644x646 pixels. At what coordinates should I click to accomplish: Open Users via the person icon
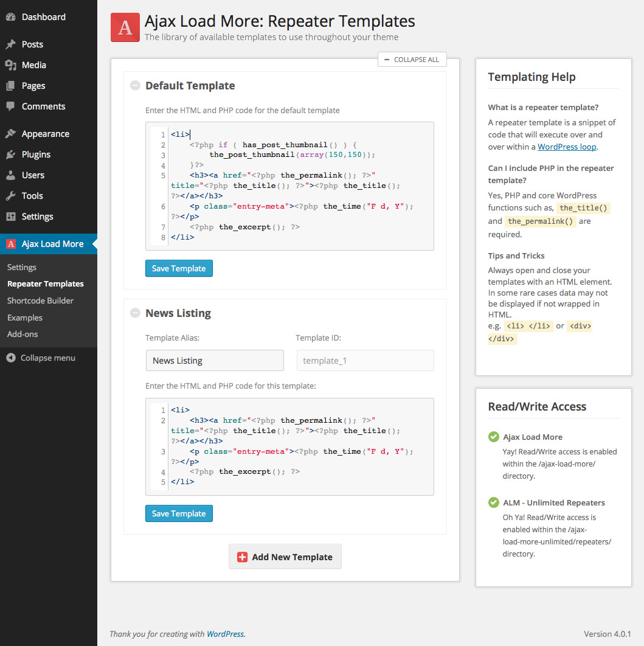pyautogui.click(x=10, y=175)
